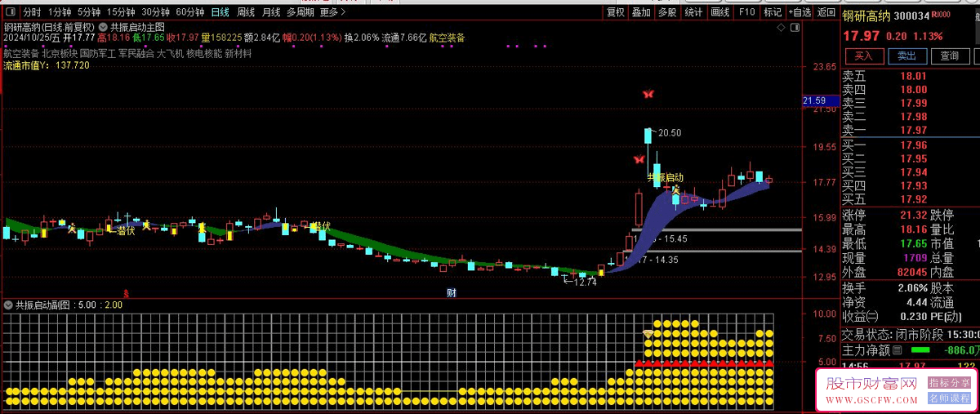This screenshot has width=980, height=414.
Task: Click the 买一 price 17.96
Action: pyautogui.click(x=913, y=145)
